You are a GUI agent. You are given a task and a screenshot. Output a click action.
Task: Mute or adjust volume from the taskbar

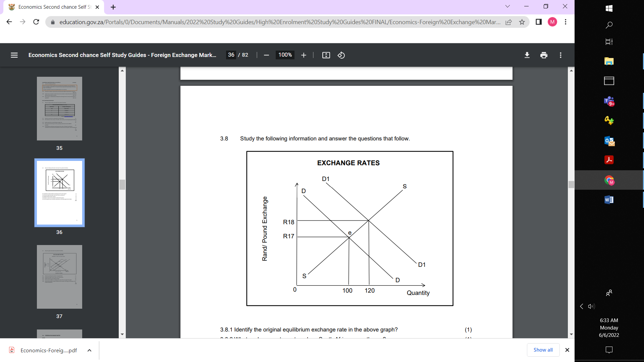(591, 306)
